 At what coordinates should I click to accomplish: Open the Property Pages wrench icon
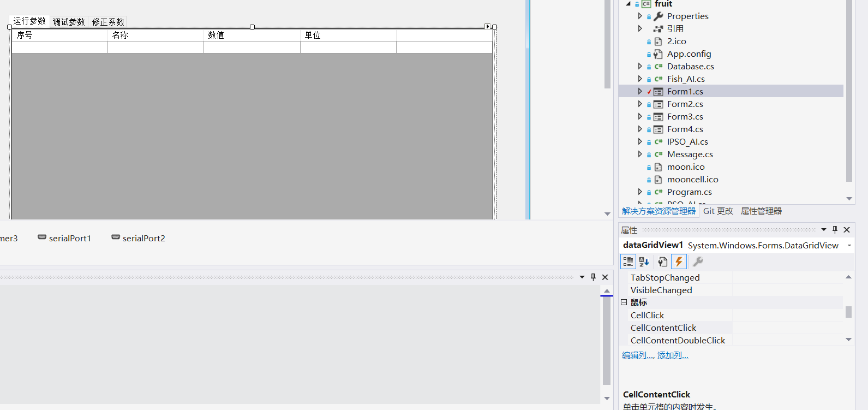tap(698, 262)
